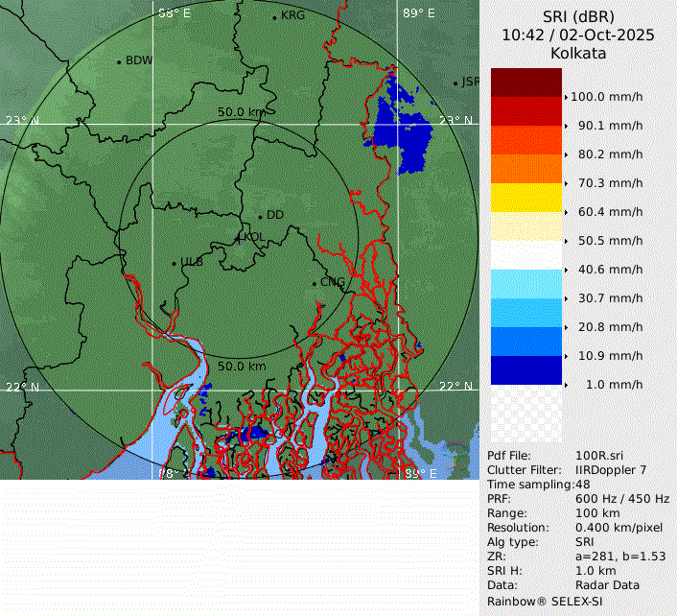Click the 89° E longitude label at top
The height and width of the screenshot is (616, 677).
tap(418, 13)
